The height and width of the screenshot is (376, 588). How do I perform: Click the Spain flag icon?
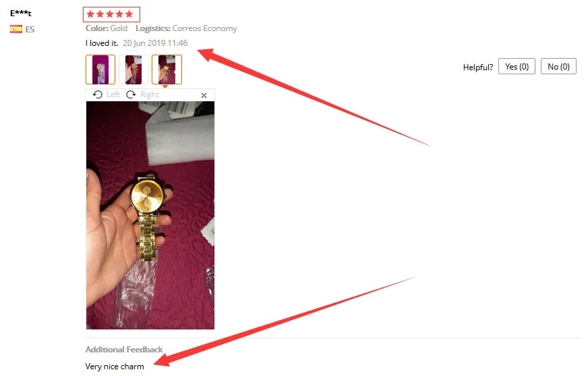tap(16, 29)
